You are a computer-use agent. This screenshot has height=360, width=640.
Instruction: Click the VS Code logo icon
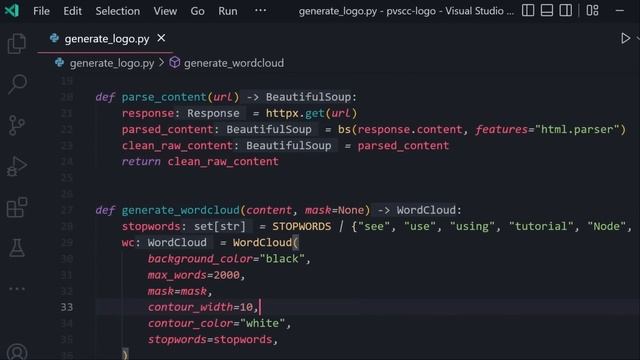pyautogui.click(x=12, y=11)
